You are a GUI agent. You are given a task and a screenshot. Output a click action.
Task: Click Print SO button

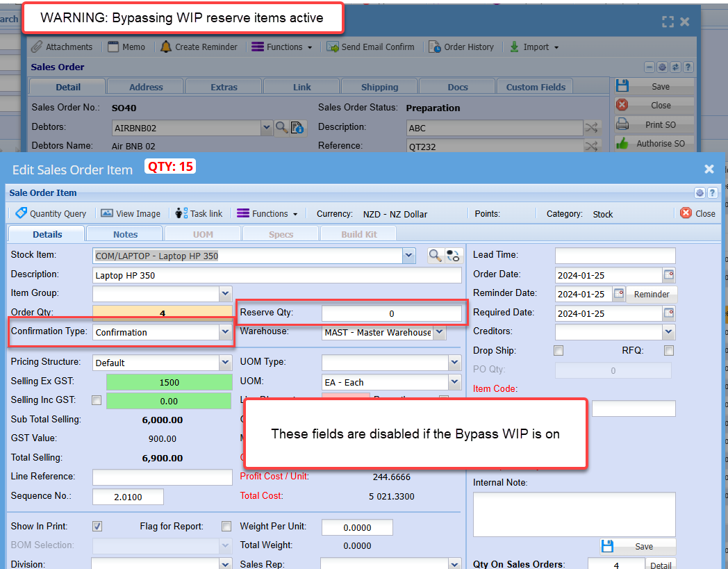[654, 124]
